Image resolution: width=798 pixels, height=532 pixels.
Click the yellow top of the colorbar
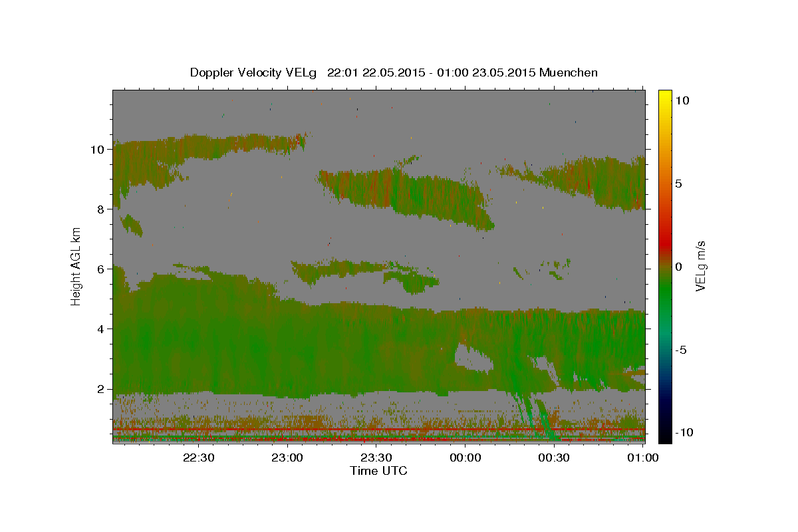pyautogui.click(x=664, y=95)
